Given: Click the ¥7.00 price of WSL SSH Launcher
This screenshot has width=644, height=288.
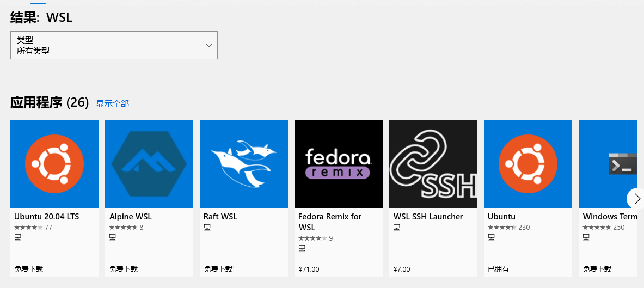Looking at the screenshot, I should point(402,269).
